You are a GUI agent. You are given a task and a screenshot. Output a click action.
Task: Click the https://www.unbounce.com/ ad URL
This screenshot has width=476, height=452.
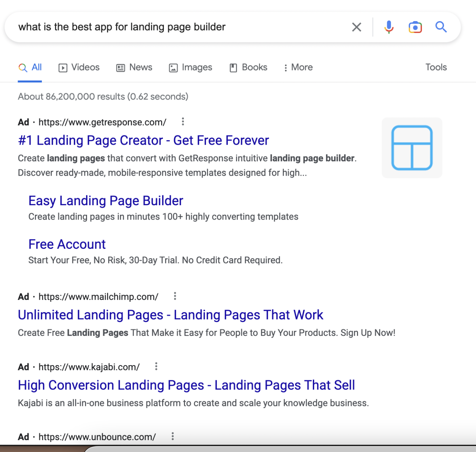(x=97, y=437)
